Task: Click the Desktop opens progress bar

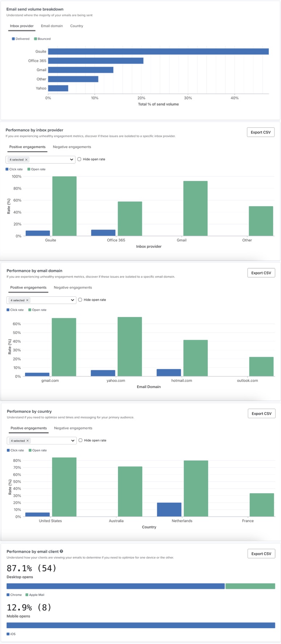Action: pyautogui.click(x=140, y=585)
